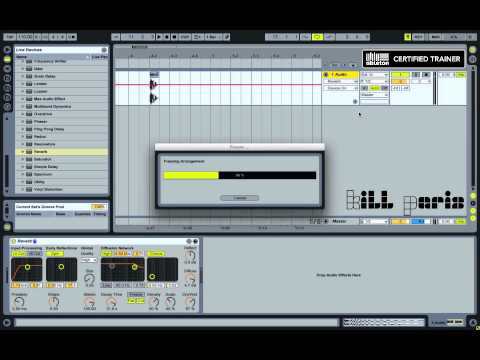Viewport: 480px width, 360px height.
Task: Toggle the Punch-In switch left of Loop
Action: tap(305, 37)
